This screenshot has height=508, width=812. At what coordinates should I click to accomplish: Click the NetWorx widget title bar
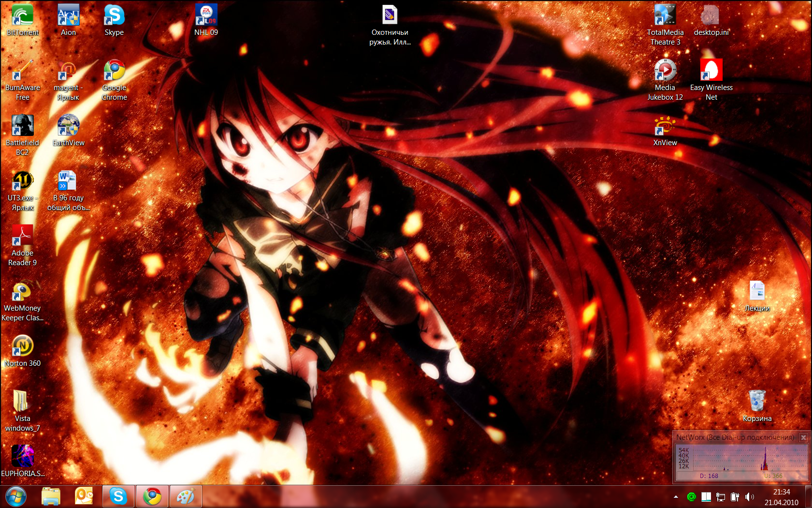735,437
